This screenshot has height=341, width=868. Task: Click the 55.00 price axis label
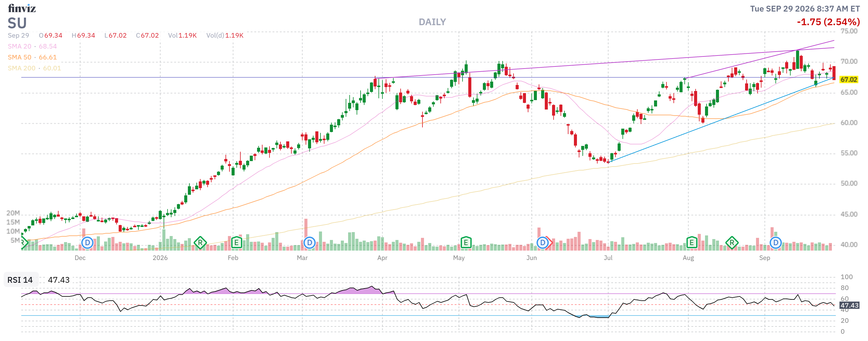pyautogui.click(x=849, y=153)
